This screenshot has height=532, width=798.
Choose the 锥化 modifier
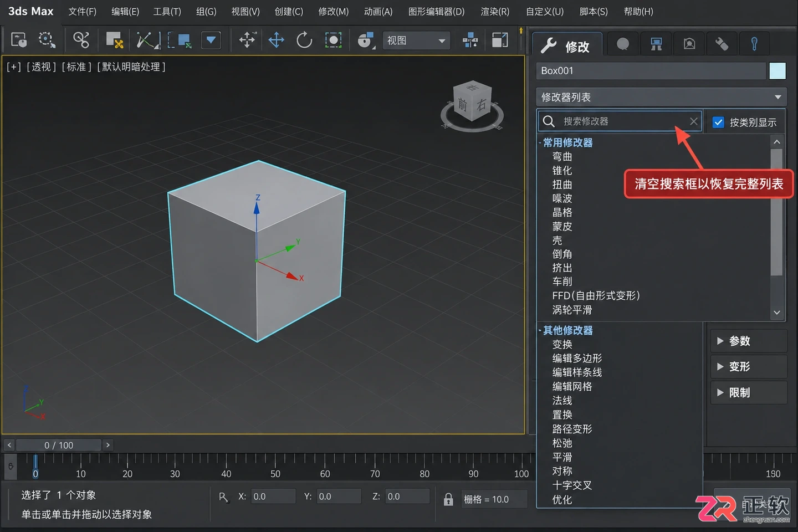tap(562, 171)
